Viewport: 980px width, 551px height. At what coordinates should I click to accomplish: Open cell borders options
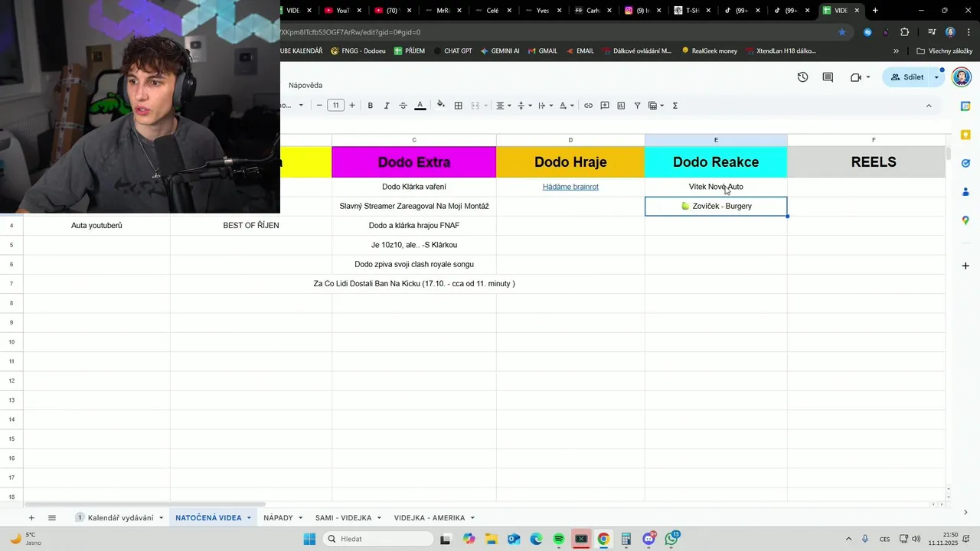(x=459, y=106)
